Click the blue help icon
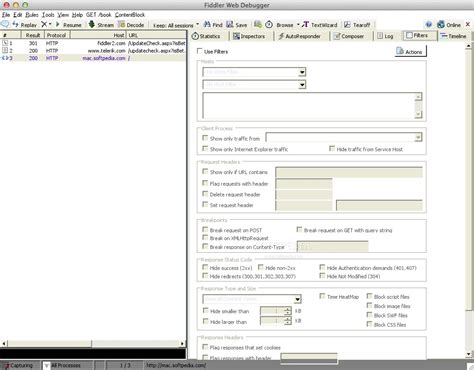The height and width of the screenshot is (370, 474). click(429, 25)
